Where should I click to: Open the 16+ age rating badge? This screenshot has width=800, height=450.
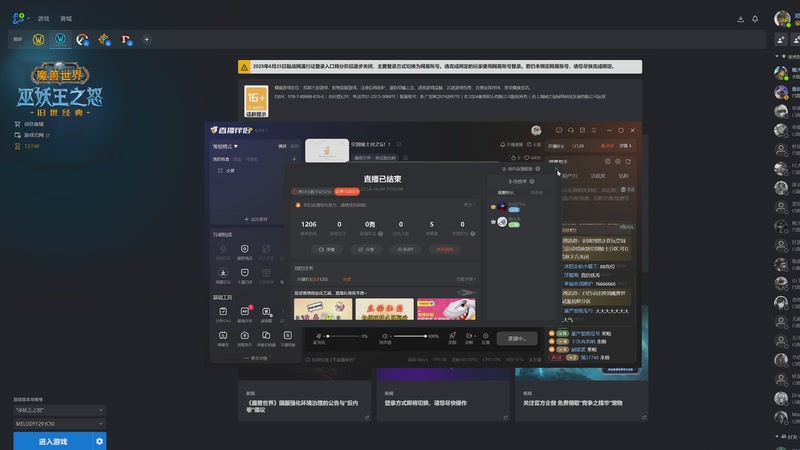pyautogui.click(x=256, y=101)
